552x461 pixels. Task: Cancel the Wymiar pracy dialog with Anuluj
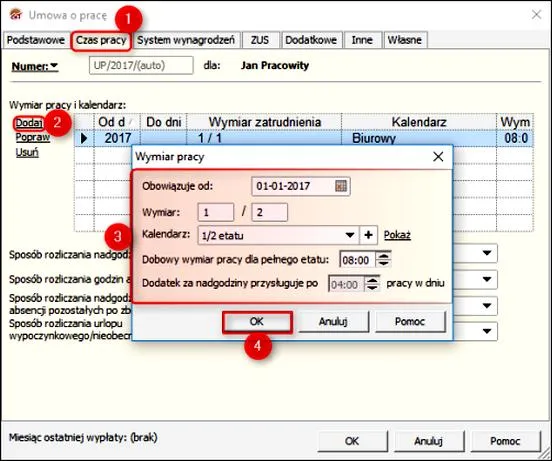[333, 322]
